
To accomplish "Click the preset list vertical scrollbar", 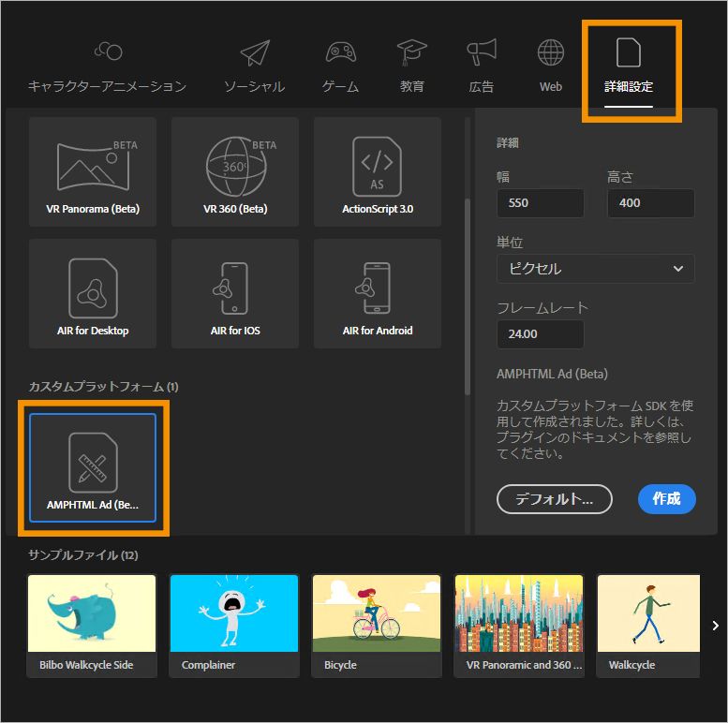I will coord(468,297).
